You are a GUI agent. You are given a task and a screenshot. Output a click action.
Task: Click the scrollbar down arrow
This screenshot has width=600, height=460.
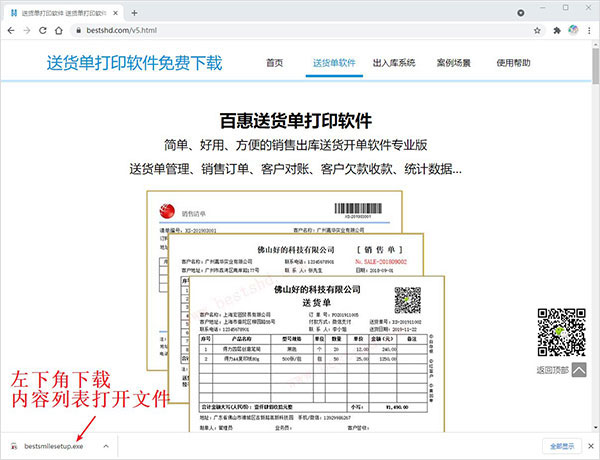(x=596, y=428)
